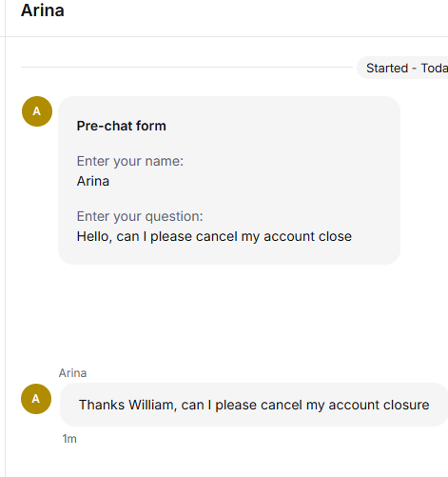Select the "Started - Today" date pill
448x477 pixels.
click(402, 68)
